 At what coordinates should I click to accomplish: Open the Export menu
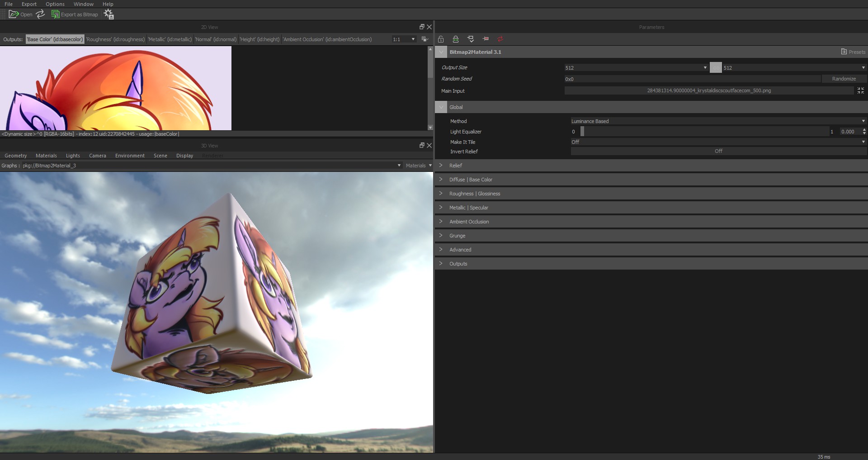tap(29, 4)
